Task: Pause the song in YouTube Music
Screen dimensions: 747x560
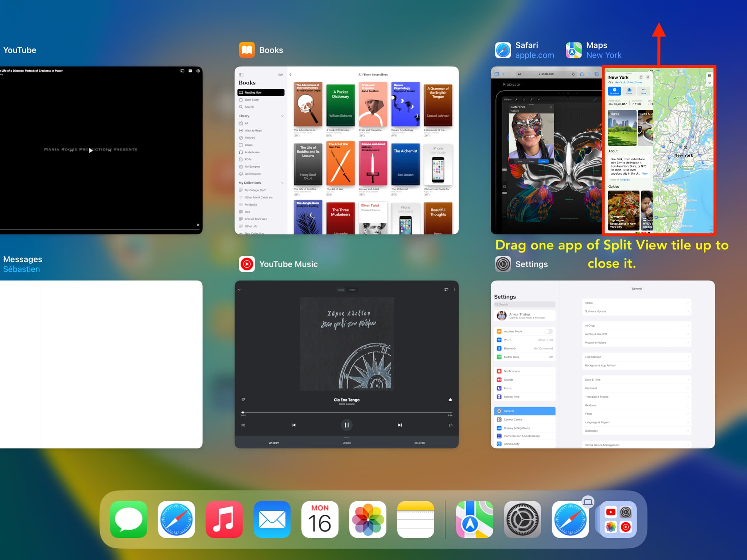Action: pyautogui.click(x=347, y=425)
